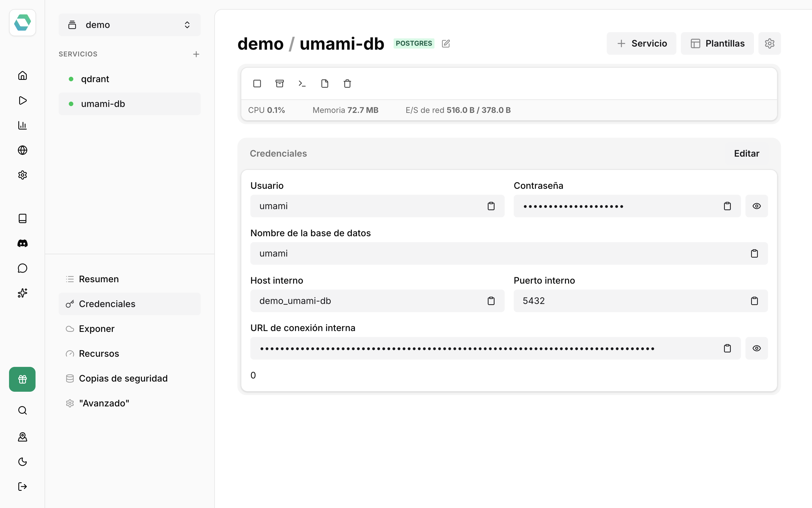The height and width of the screenshot is (508, 812).
Task: Add a service with the SERVICIOS plus
Action: click(x=196, y=54)
